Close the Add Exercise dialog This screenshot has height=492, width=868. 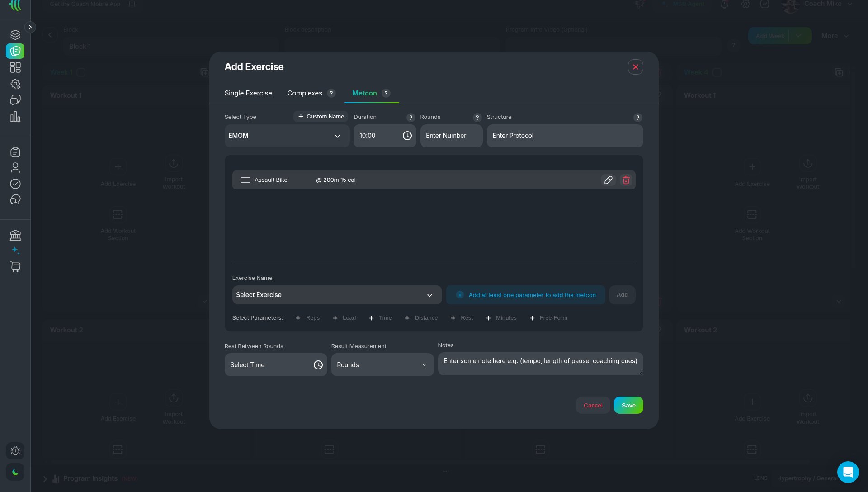pos(635,67)
